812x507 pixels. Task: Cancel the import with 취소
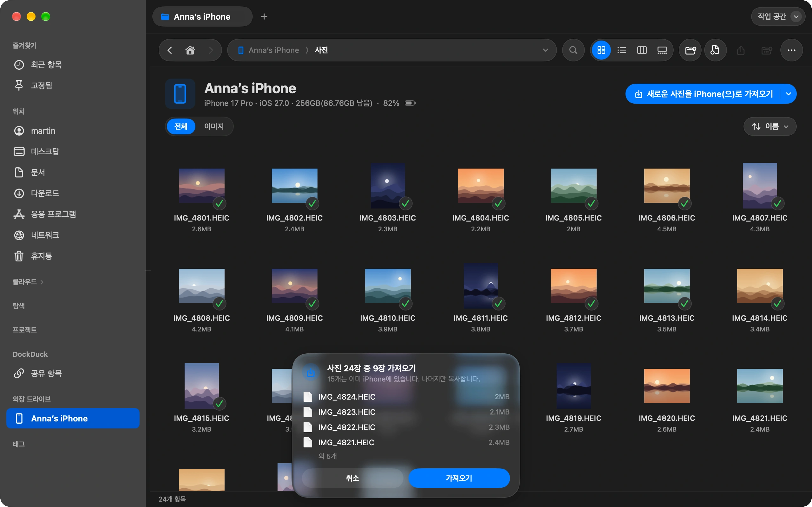(x=352, y=478)
